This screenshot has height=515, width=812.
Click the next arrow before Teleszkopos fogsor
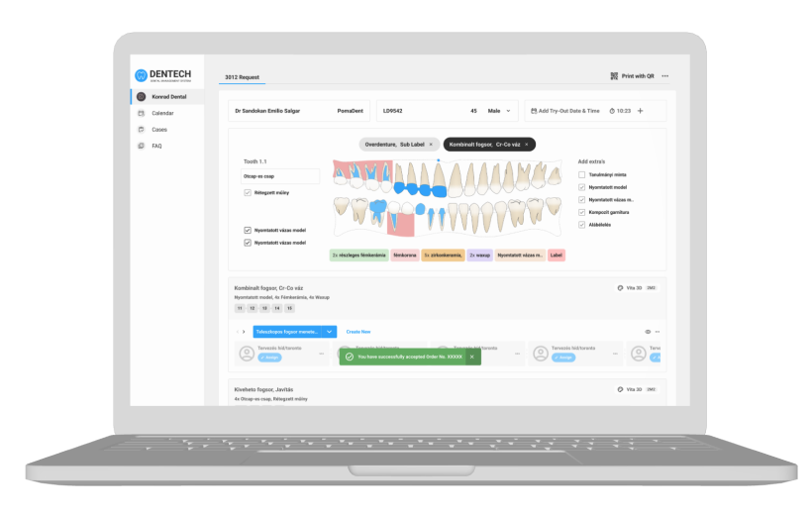pyautogui.click(x=244, y=332)
